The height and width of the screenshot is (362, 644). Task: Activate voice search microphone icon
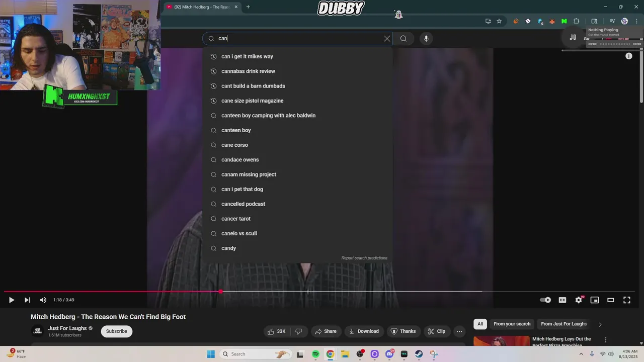[x=426, y=38]
